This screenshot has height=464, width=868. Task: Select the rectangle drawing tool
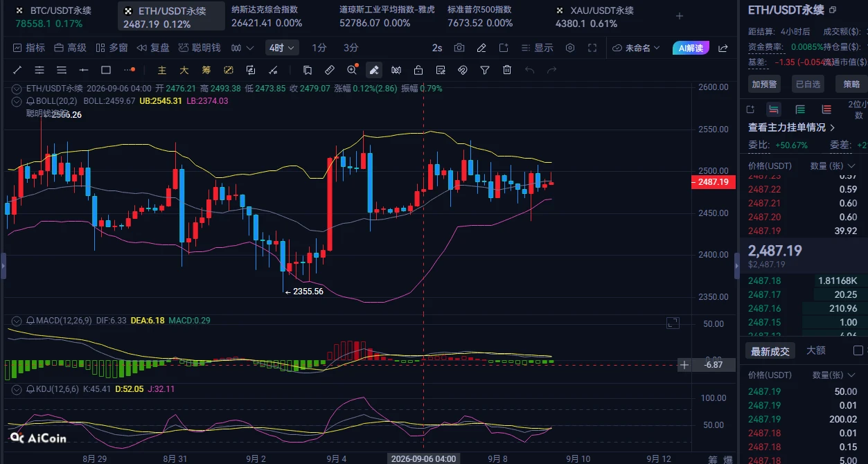tap(106, 70)
